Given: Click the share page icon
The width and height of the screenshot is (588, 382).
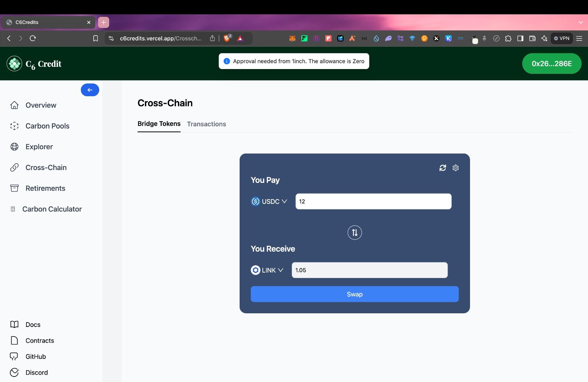Looking at the screenshot, I should tap(212, 38).
